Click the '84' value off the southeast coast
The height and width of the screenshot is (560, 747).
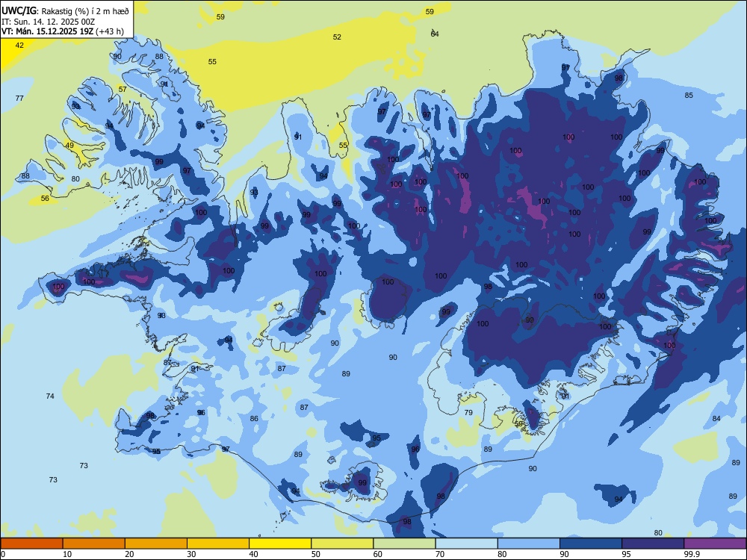pos(716,419)
